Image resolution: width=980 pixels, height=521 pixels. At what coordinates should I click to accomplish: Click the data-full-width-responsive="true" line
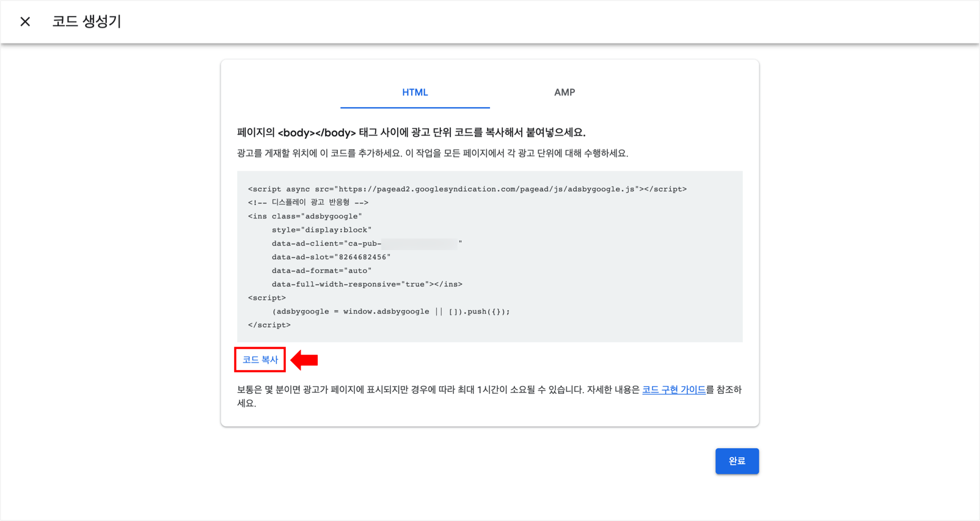coord(367,284)
